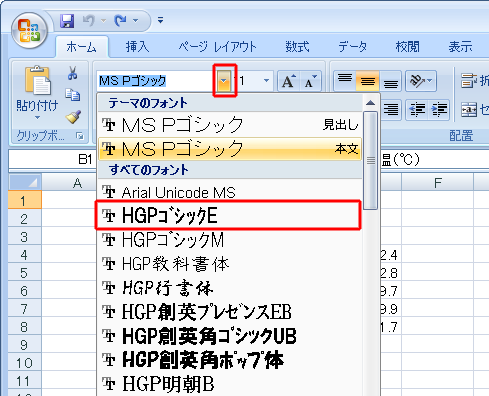Screen dimensions: 489x396
Task: Save the workbook with floppy icon
Action: pyautogui.click(x=67, y=21)
